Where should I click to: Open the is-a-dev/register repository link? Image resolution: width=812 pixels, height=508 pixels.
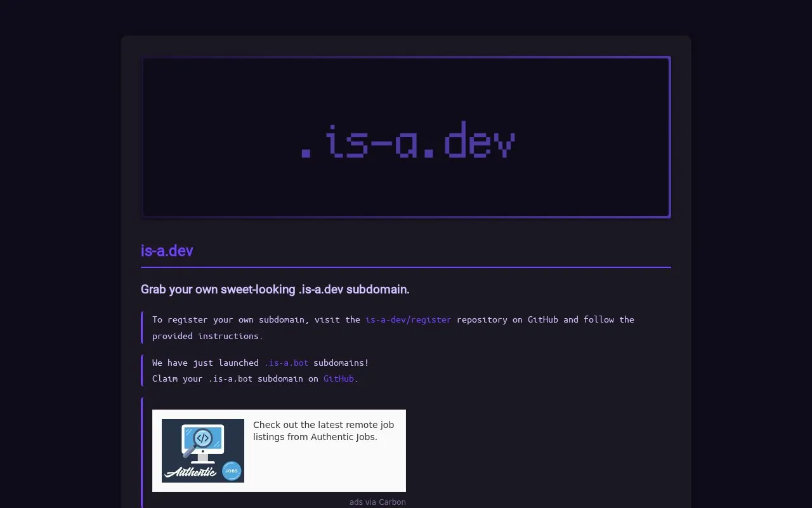pos(409,319)
